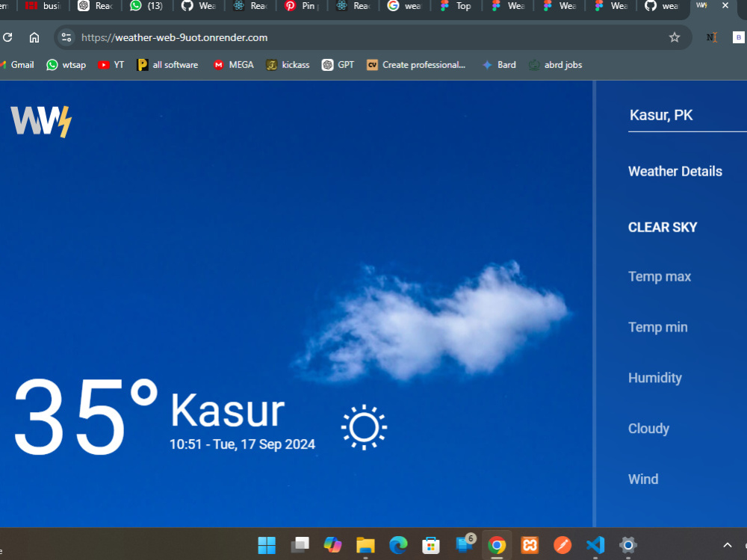Close the active weather tab

point(725,5)
